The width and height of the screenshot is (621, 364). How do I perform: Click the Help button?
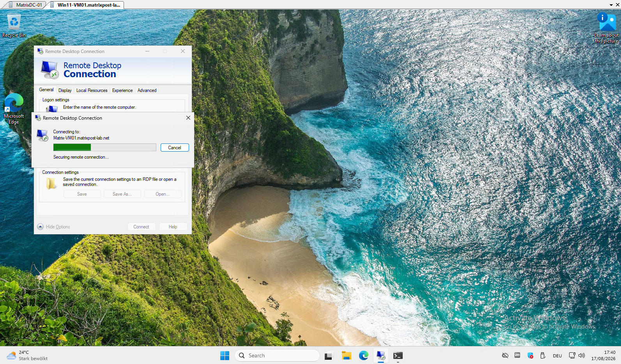click(173, 227)
